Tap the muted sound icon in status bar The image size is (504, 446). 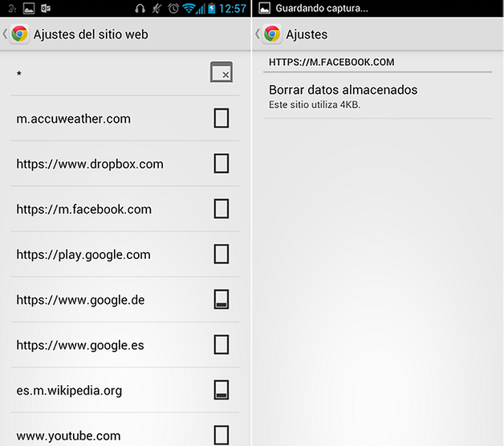(156, 8)
